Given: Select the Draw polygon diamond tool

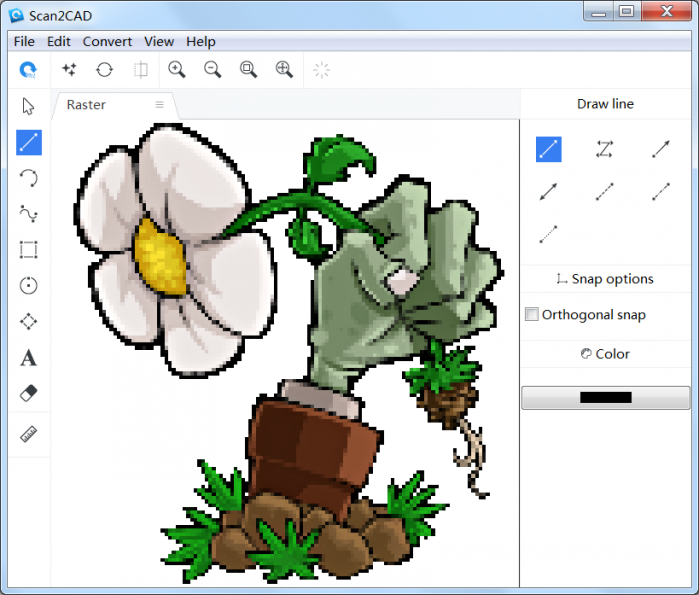Looking at the screenshot, I should pyautogui.click(x=29, y=321).
